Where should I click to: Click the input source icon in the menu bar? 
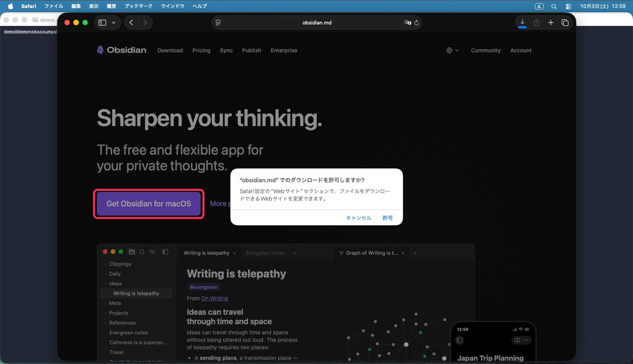click(x=539, y=6)
